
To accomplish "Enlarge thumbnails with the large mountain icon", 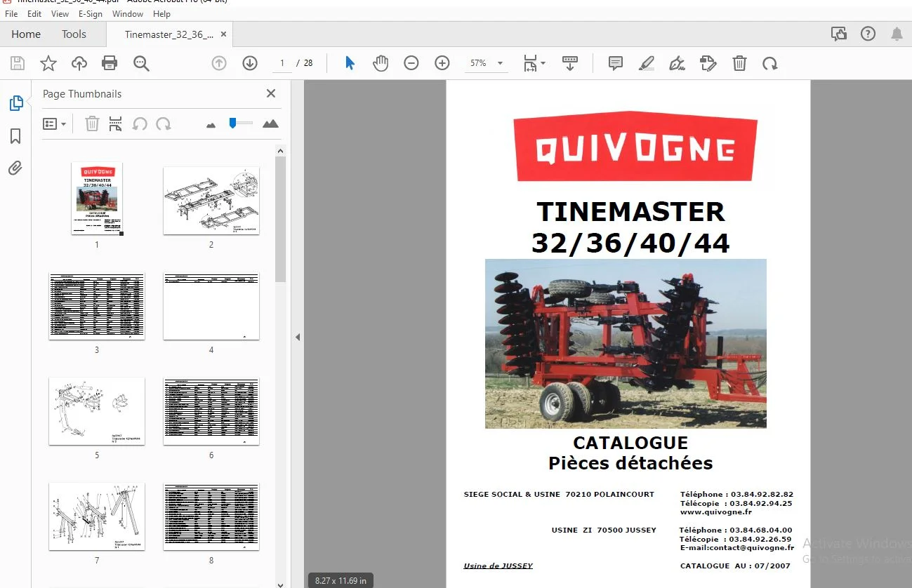I will [270, 124].
